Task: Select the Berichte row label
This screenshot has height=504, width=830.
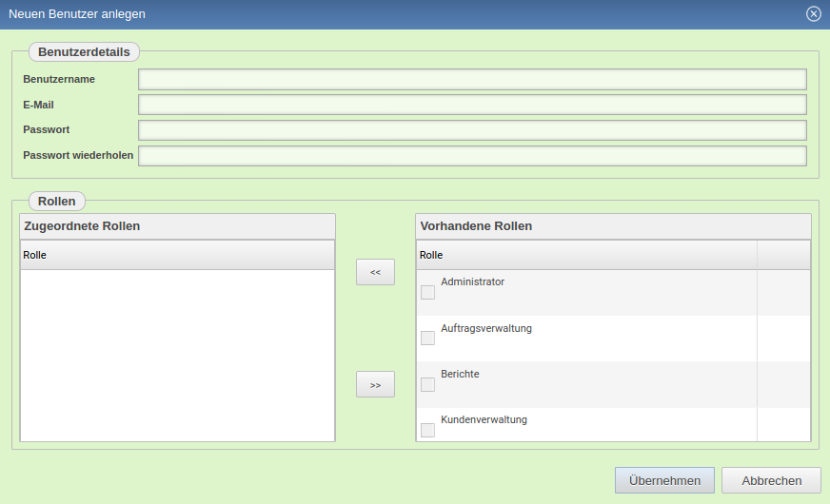Action: tap(461, 375)
